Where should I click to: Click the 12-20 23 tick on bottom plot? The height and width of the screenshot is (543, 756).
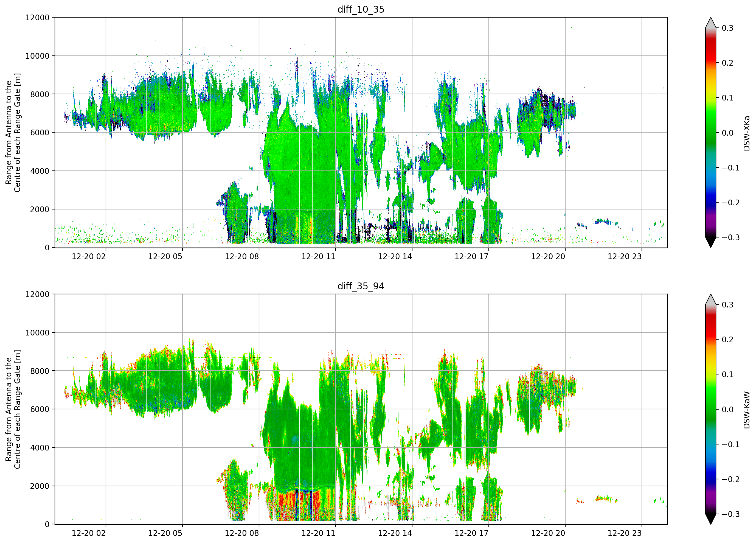[x=625, y=533]
